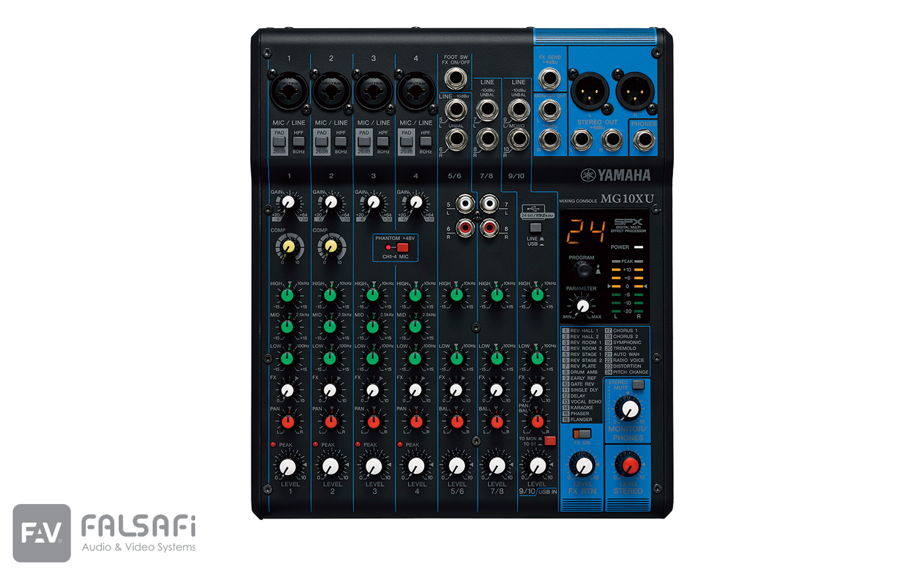Click the MONITOR OUT R jack
Viewport: 924px width, 578px height.
[x=549, y=140]
